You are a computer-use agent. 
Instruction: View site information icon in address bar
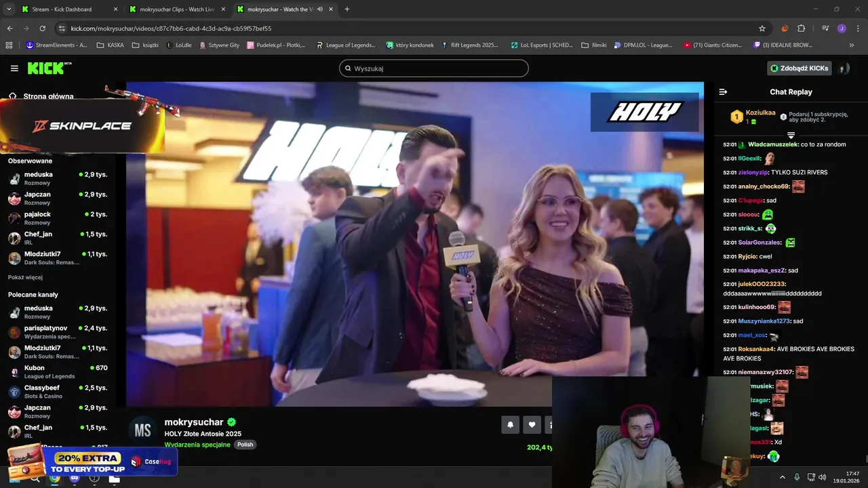click(x=62, y=28)
